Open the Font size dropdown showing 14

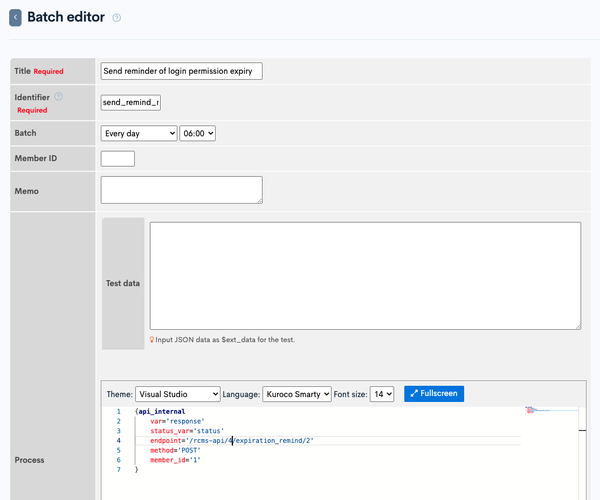[382, 394]
